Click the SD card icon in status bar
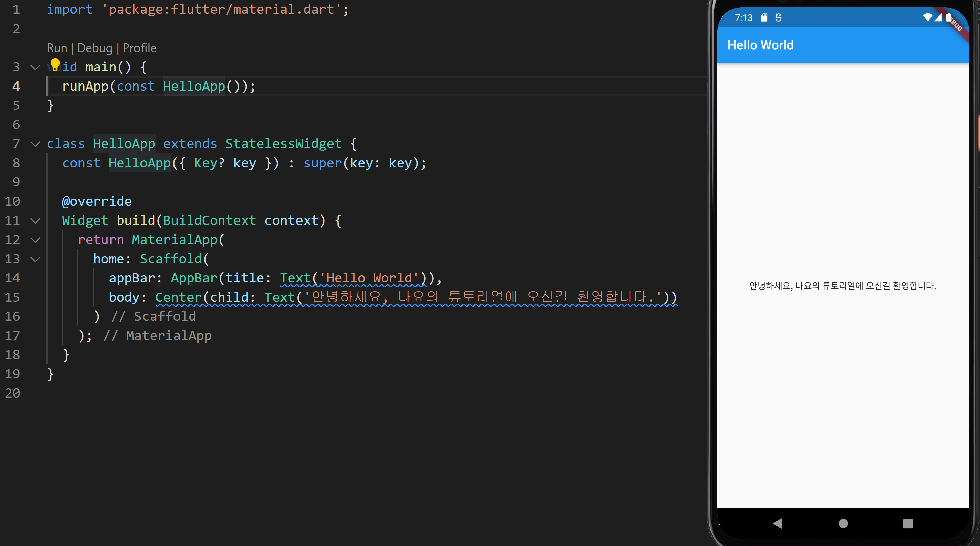The image size is (980, 546). pos(764,18)
